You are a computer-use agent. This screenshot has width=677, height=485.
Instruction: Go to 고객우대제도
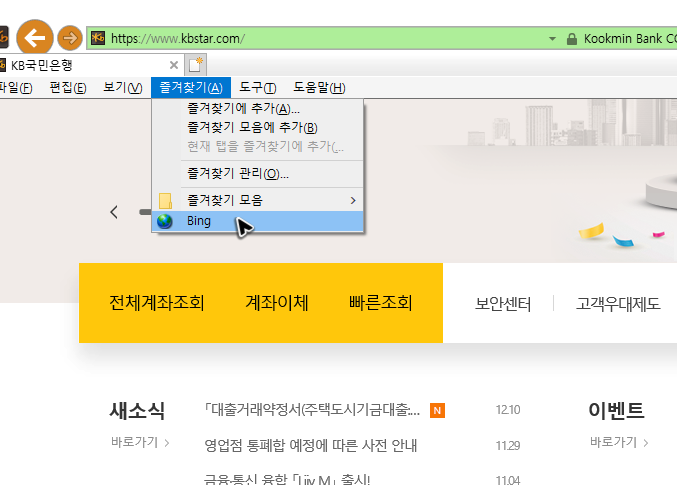tap(618, 304)
